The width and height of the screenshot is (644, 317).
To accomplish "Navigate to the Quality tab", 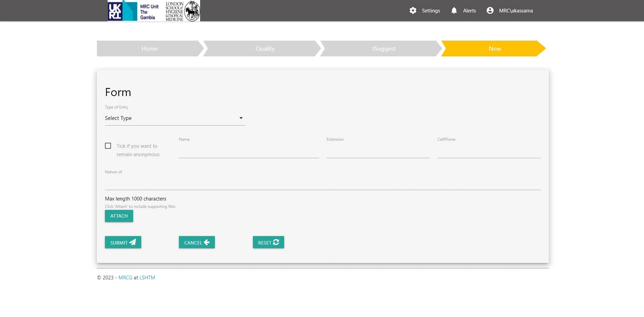I will (265, 48).
